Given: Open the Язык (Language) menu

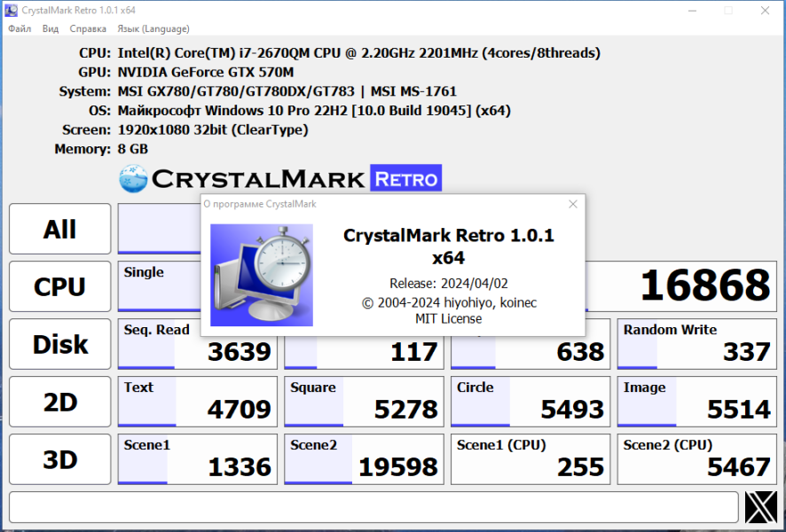Looking at the screenshot, I should pos(153,28).
